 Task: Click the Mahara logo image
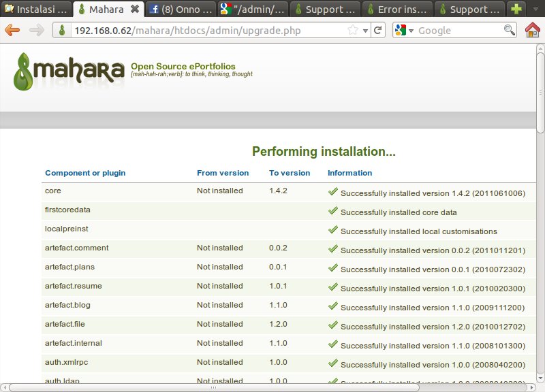(x=69, y=71)
